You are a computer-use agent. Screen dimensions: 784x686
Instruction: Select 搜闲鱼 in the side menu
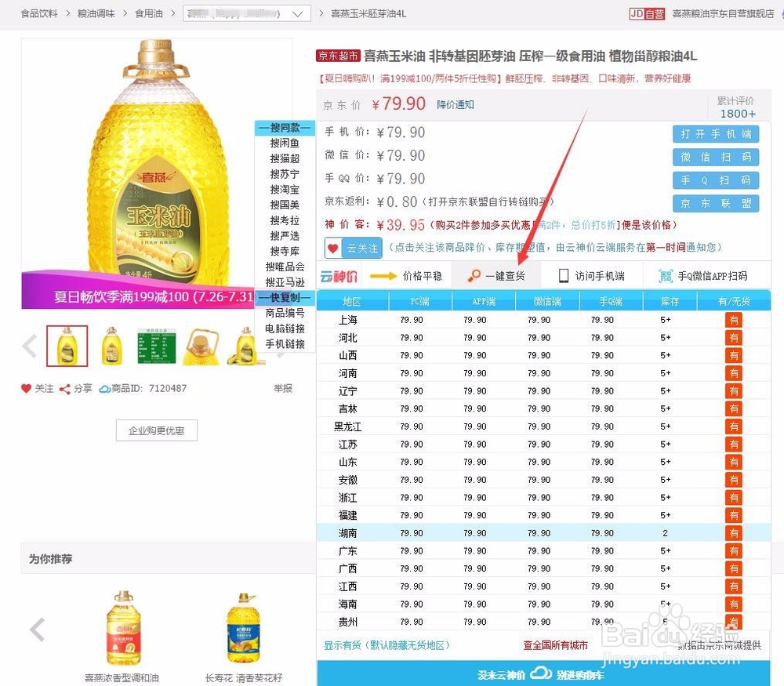(285, 143)
